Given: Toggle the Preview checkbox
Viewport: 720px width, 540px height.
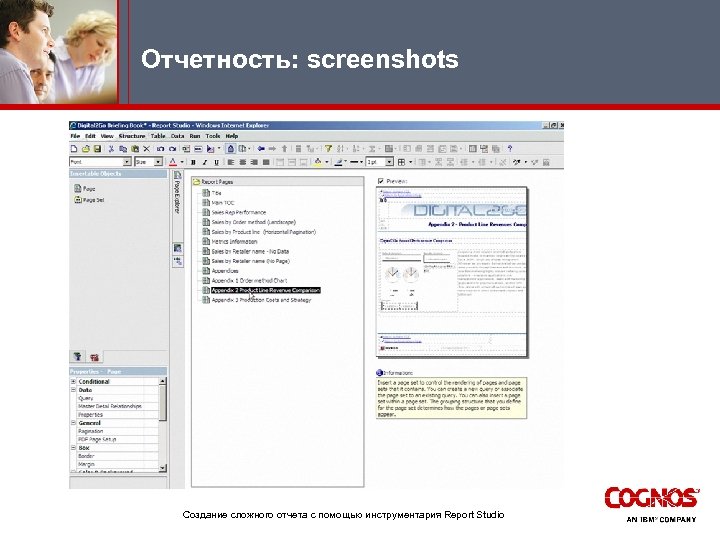Looking at the screenshot, I should (x=381, y=181).
